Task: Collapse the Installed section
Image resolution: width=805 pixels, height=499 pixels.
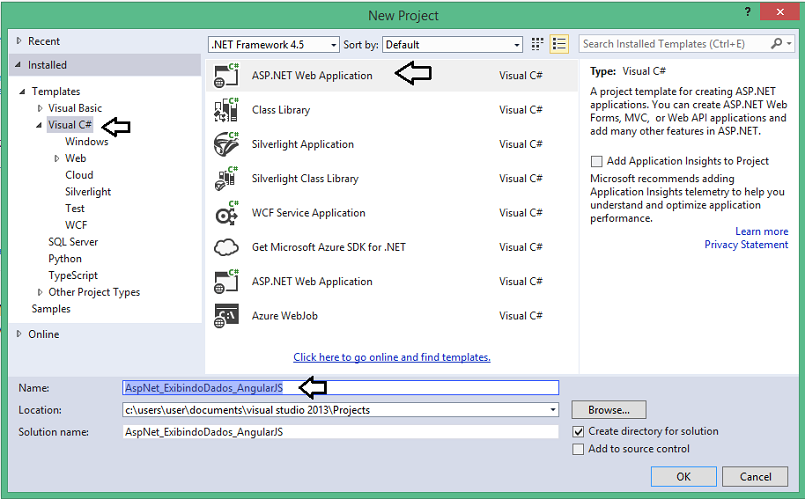Action: (x=18, y=65)
